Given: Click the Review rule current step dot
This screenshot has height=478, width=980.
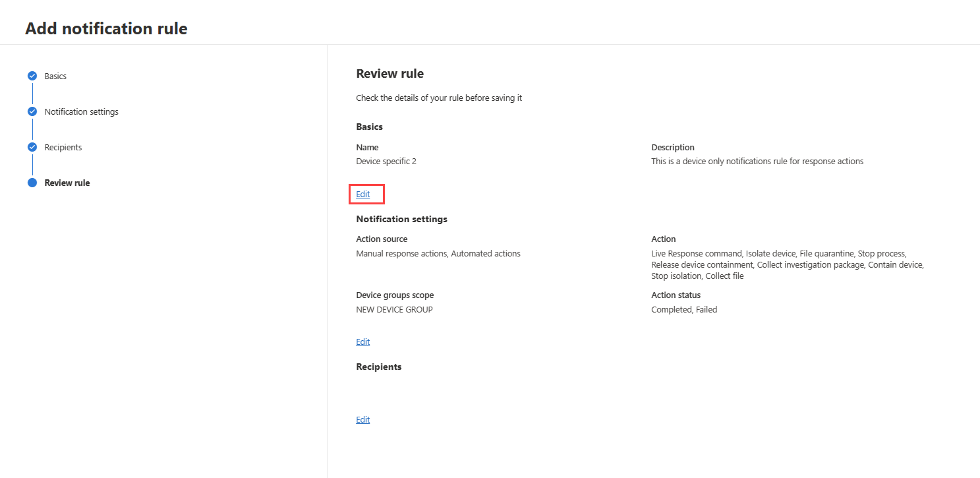Looking at the screenshot, I should (32, 183).
